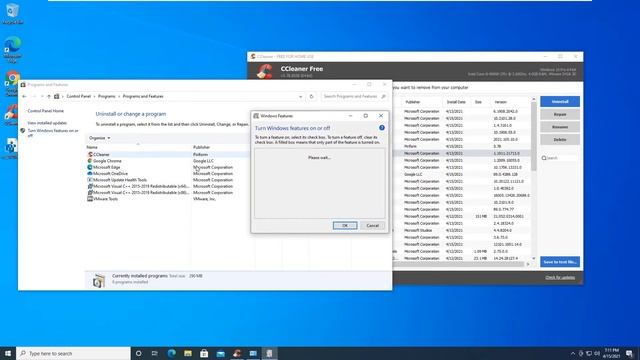Screen dimensions: 640x360
Task: Click the Delete button in CCleaner
Action: tap(560, 140)
